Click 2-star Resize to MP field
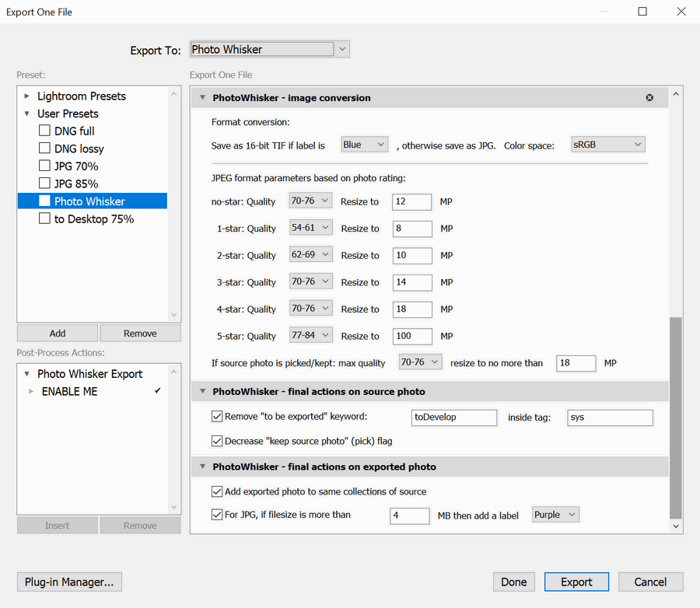The height and width of the screenshot is (608, 700). click(412, 255)
